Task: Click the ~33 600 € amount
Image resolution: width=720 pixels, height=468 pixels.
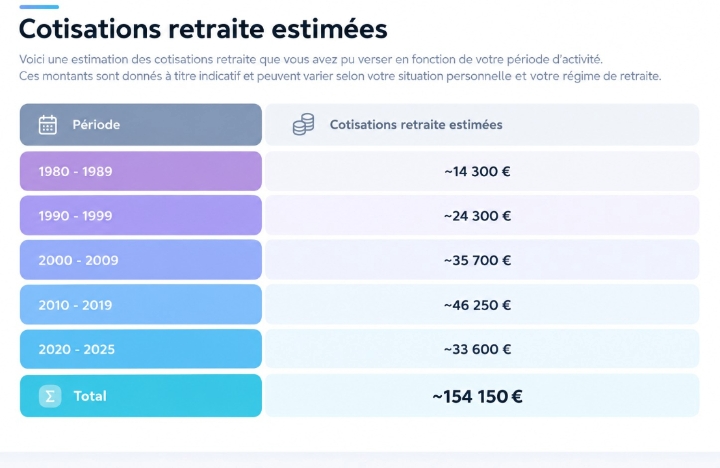Action: (x=477, y=349)
